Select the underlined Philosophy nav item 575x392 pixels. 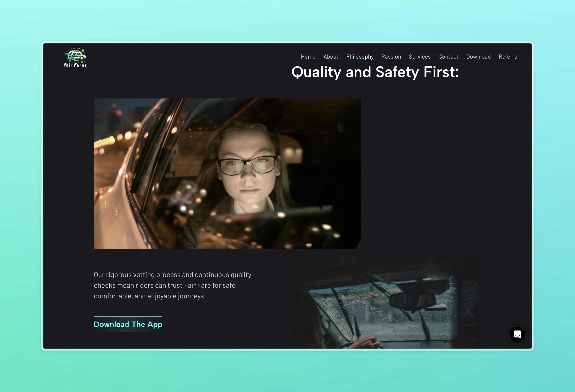pyautogui.click(x=360, y=57)
